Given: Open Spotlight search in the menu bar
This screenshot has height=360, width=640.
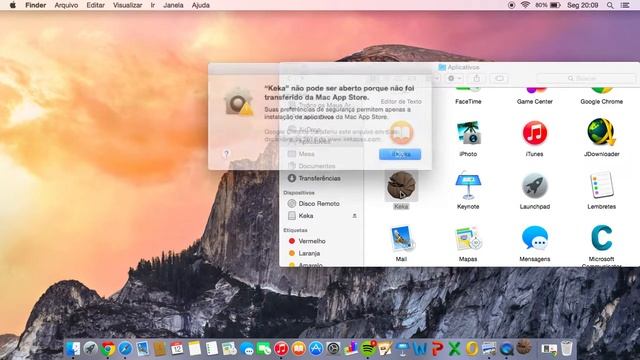Looking at the screenshot, I should [610, 5].
